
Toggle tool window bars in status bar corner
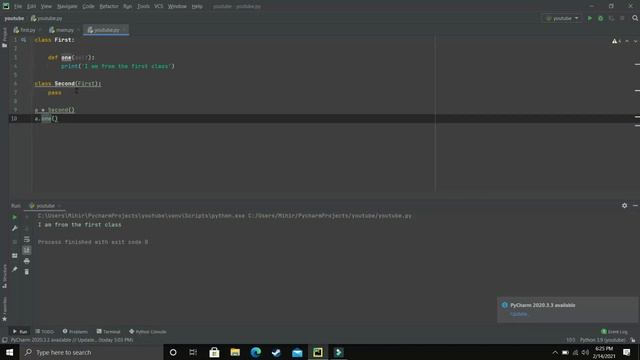click(x=4, y=340)
